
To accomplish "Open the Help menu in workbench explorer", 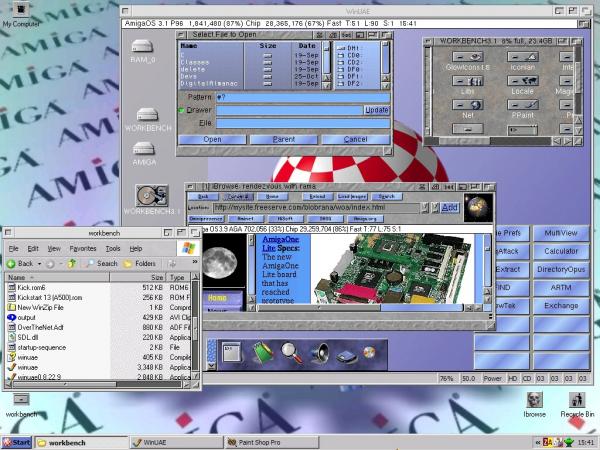I will (136, 249).
